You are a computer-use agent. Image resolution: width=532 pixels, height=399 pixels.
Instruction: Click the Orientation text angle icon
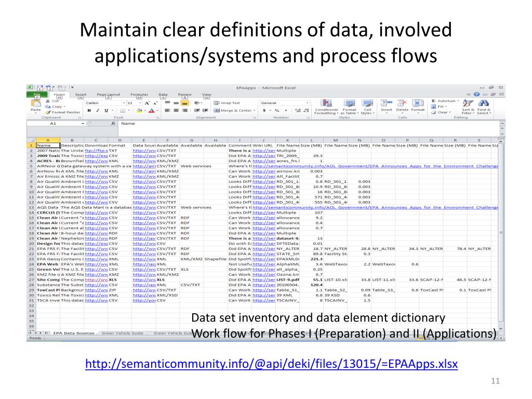tap(197, 103)
